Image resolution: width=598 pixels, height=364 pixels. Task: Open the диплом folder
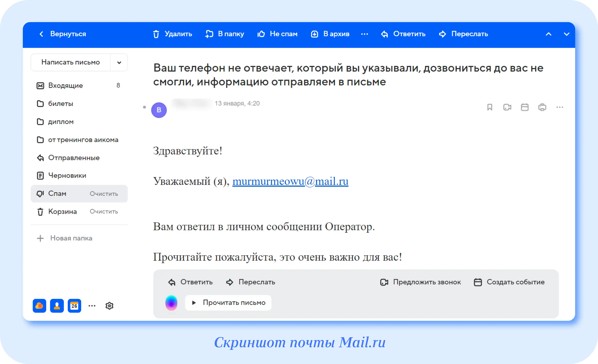pyautogui.click(x=79, y=122)
